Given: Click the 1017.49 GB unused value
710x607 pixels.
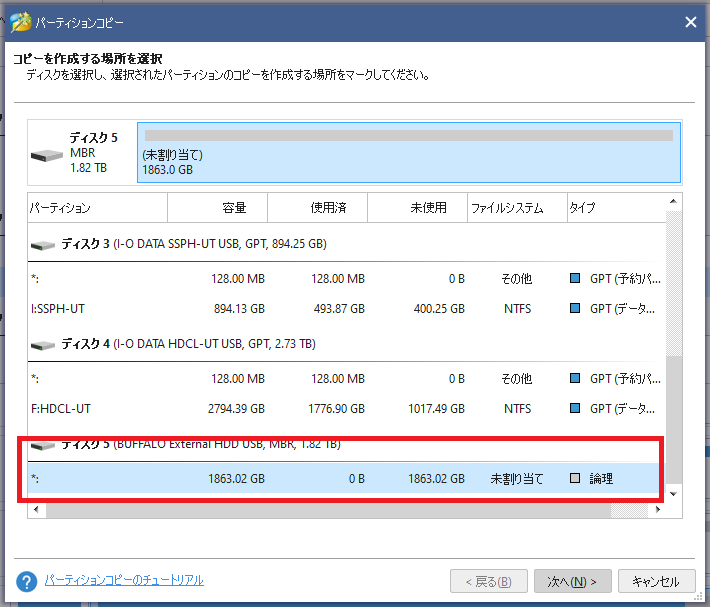Looking at the screenshot, I should pyautogui.click(x=437, y=409).
